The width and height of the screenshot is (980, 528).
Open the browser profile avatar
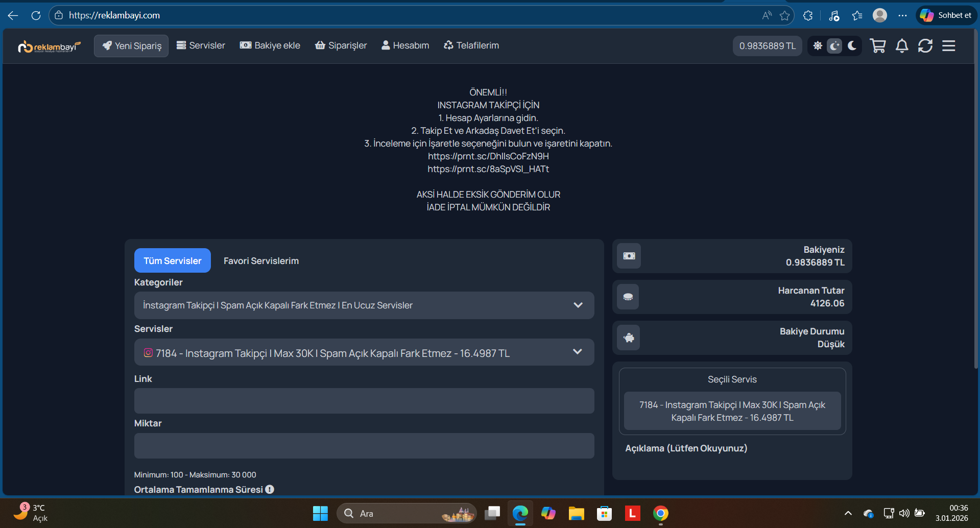(880, 15)
